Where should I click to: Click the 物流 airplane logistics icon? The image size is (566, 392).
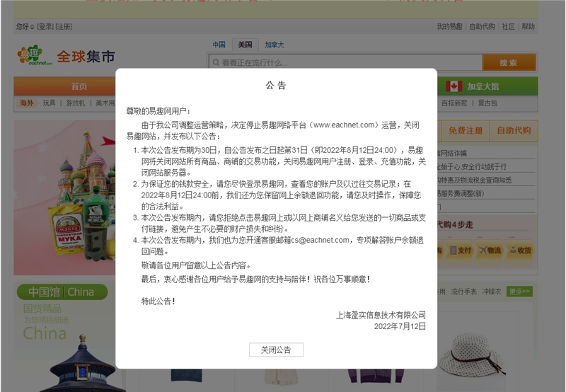[x=483, y=250]
